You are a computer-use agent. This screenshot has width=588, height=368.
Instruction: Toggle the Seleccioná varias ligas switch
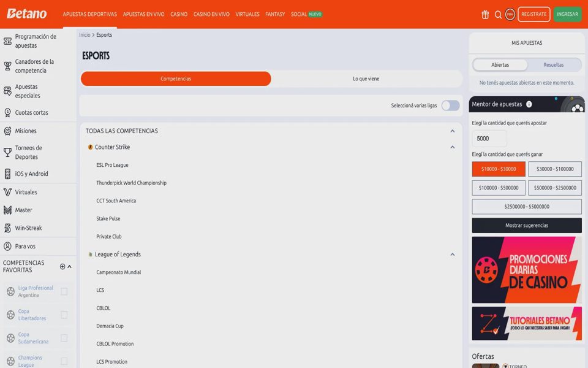click(450, 105)
